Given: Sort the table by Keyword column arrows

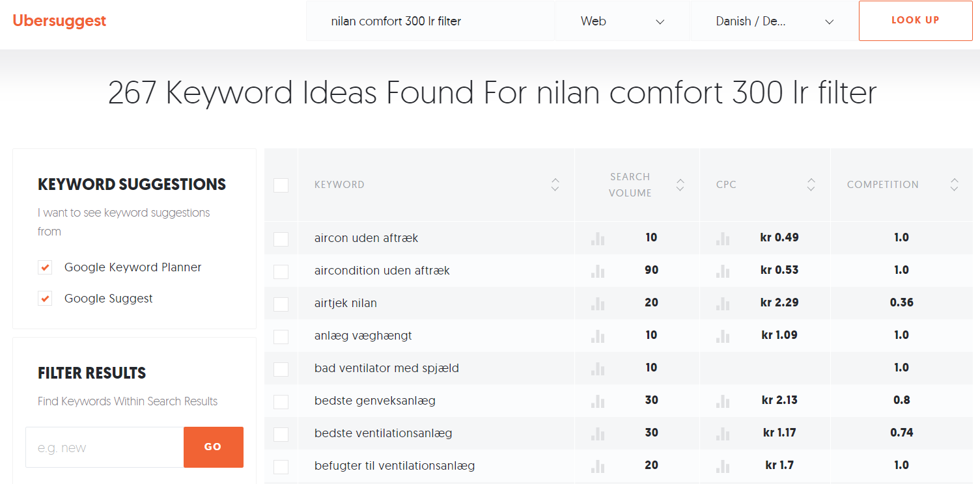Looking at the screenshot, I should (x=555, y=185).
